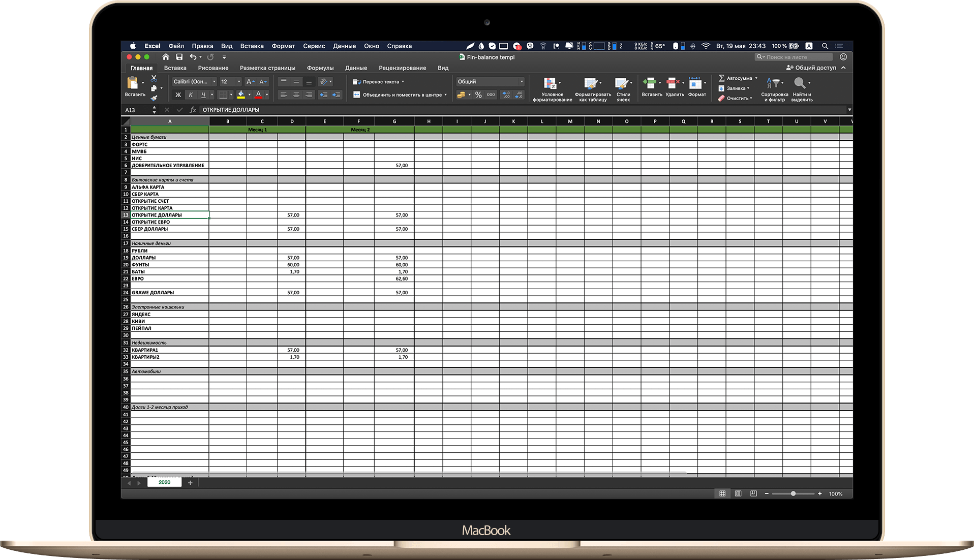Open the font name dropdown Calibri

coord(214,81)
